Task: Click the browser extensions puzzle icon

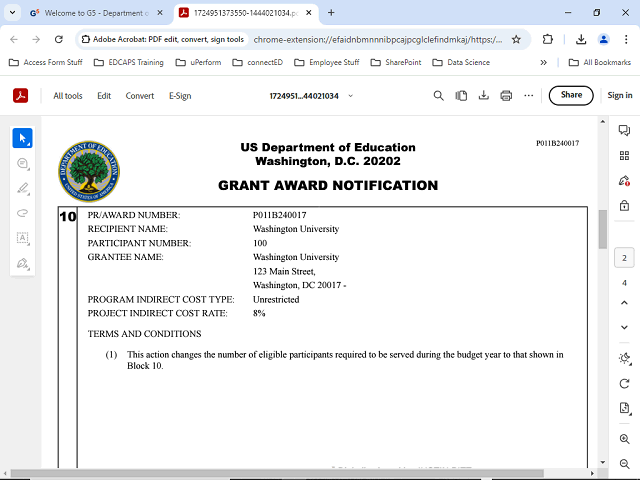Action: (x=548, y=39)
